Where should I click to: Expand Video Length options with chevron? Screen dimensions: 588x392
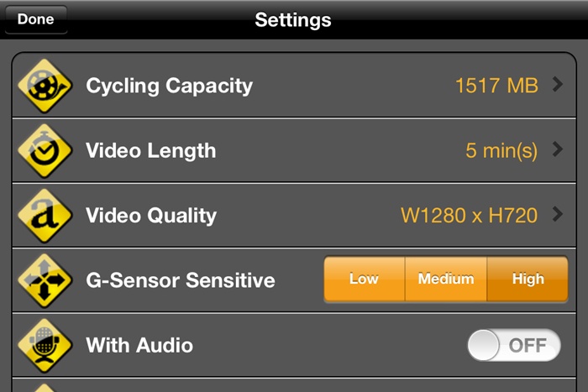(x=558, y=149)
